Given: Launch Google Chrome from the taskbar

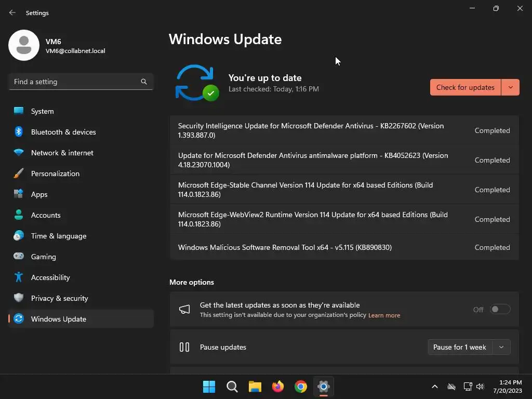Looking at the screenshot, I should 301,387.
